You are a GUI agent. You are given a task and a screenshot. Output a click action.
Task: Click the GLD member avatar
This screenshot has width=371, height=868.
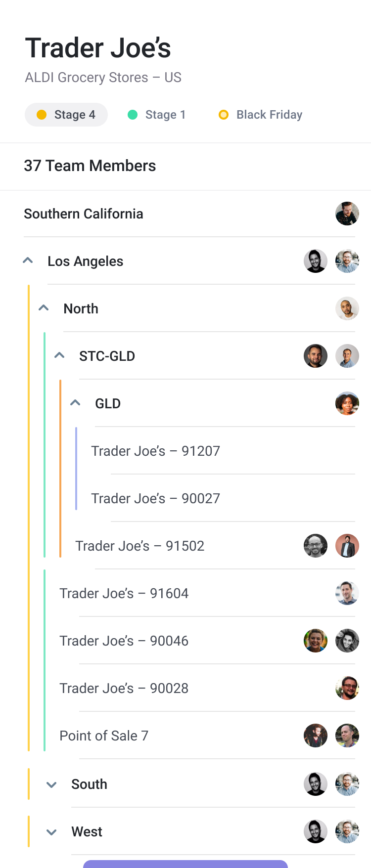pyautogui.click(x=347, y=403)
